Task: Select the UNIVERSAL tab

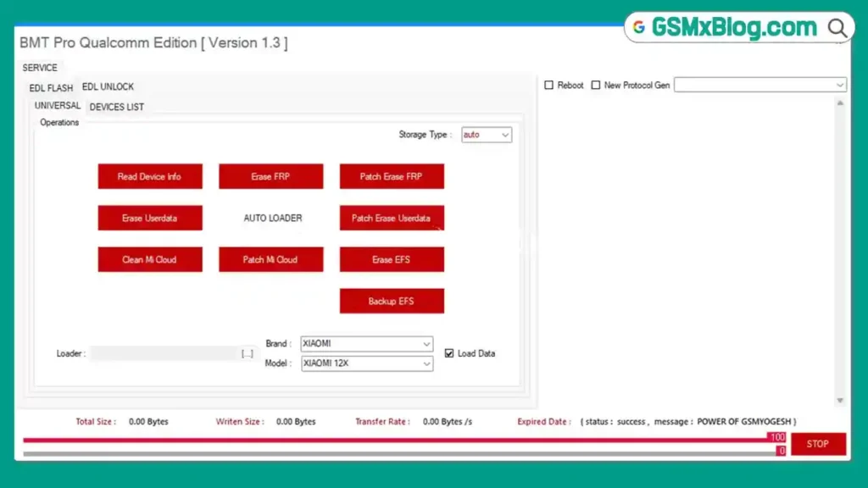Action: [58, 106]
